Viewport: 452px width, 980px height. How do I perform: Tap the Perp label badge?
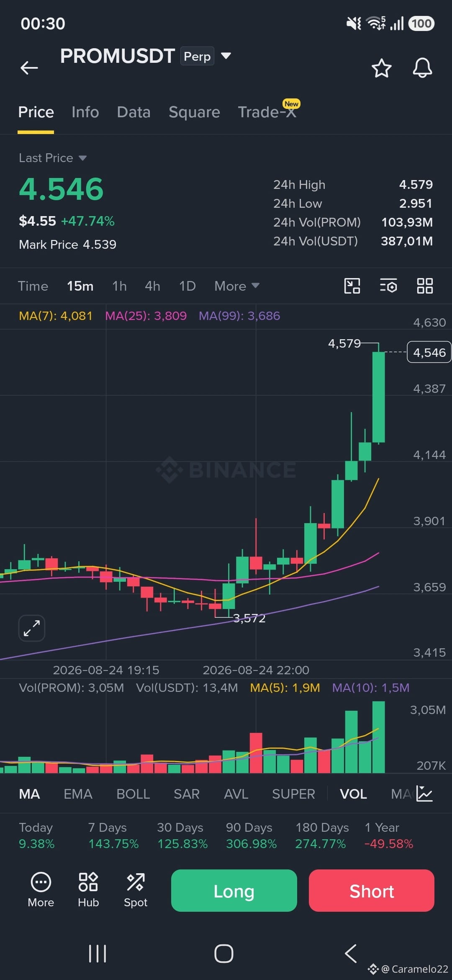(x=197, y=56)
